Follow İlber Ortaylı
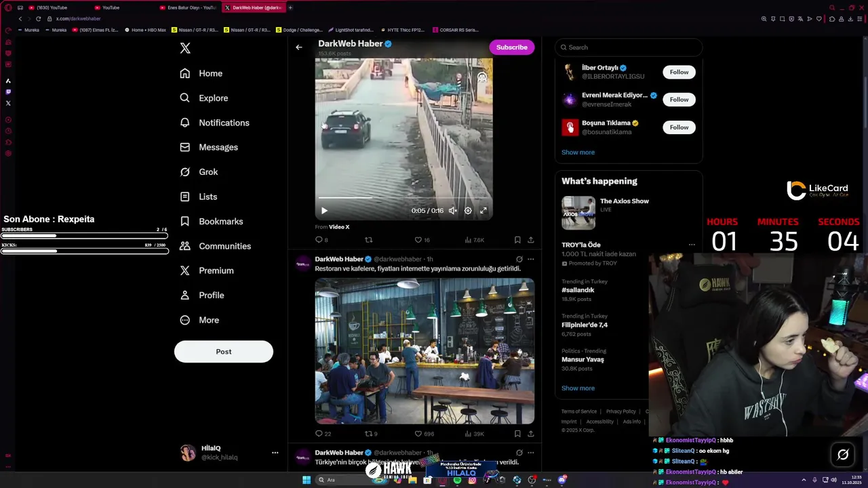868x488 pixels. (679, 73)
